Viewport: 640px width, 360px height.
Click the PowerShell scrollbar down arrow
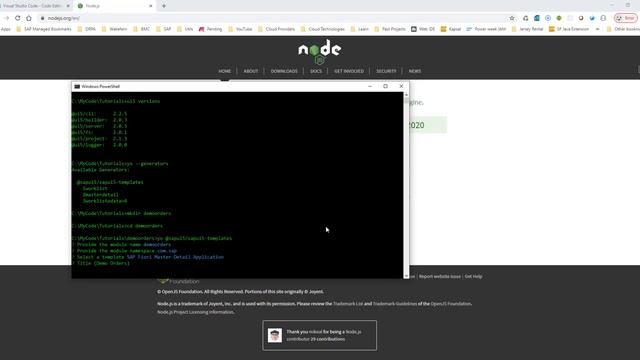click(406, 276)
